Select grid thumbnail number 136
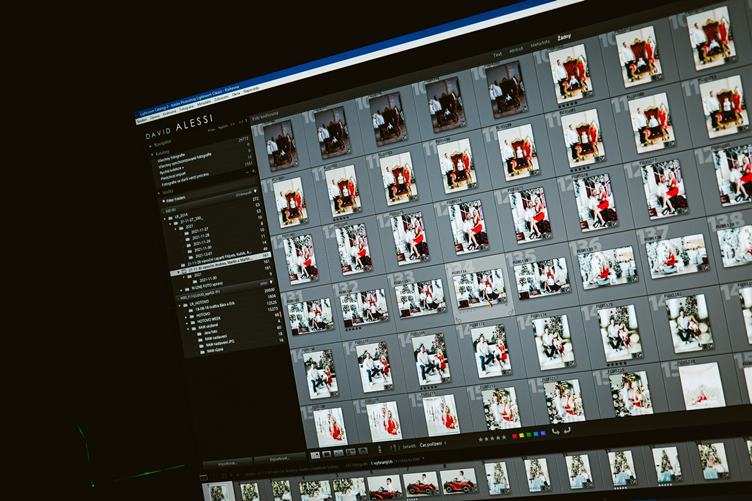Screen dimensions: 752x501 [607, 268]
